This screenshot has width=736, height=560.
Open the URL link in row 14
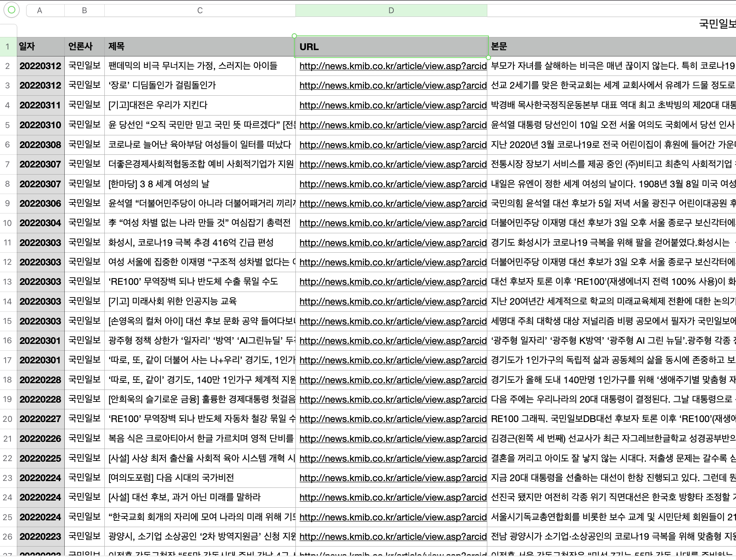click(x=393, y=301)
